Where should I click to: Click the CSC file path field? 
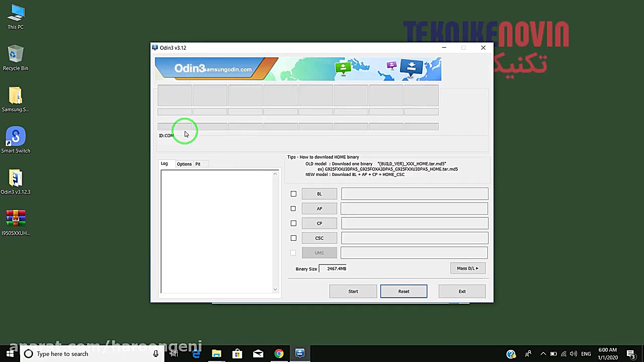[415, 238]
